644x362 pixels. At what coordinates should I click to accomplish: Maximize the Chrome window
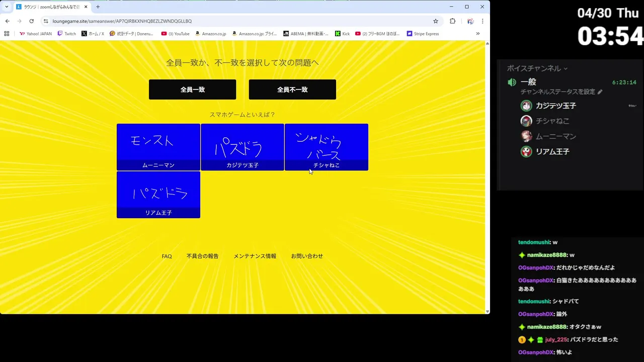point(467,7)
